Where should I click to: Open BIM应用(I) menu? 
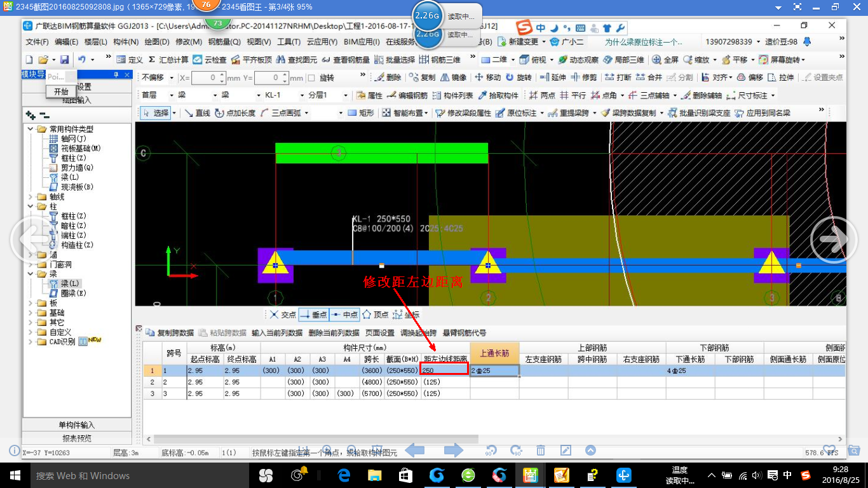click(362, 42)
